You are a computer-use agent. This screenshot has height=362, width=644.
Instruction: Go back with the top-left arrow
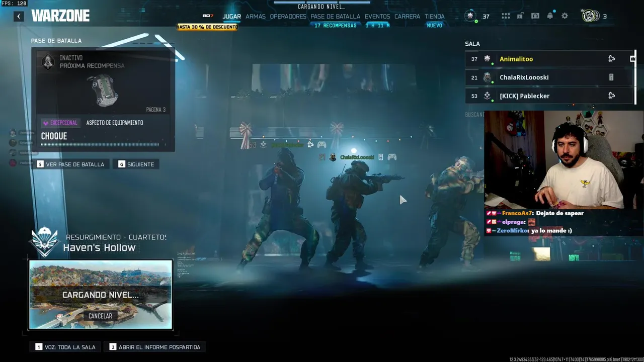point(19,16)
